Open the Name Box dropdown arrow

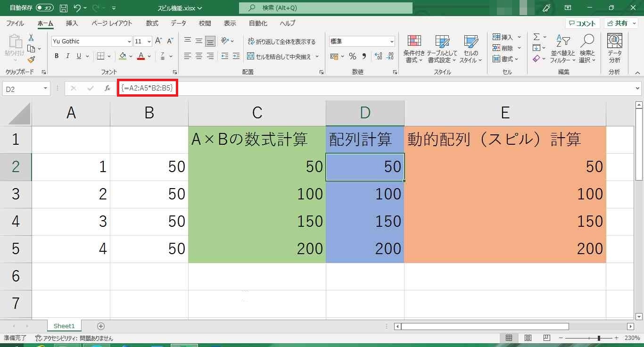[45, 89]
